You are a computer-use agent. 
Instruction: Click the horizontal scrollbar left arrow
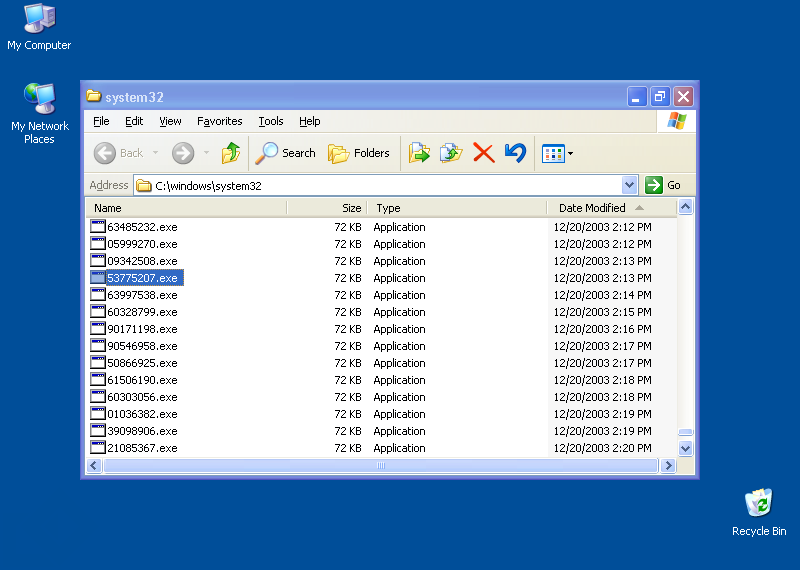point(94,465)
